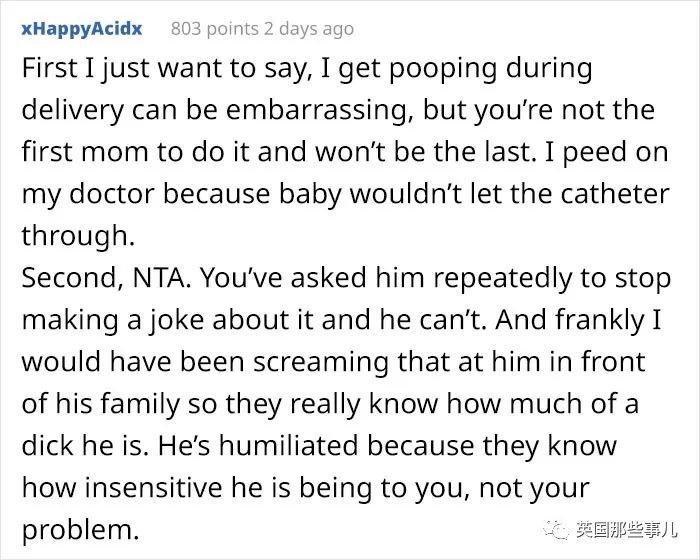Click the word screaming

coord(321,362)
